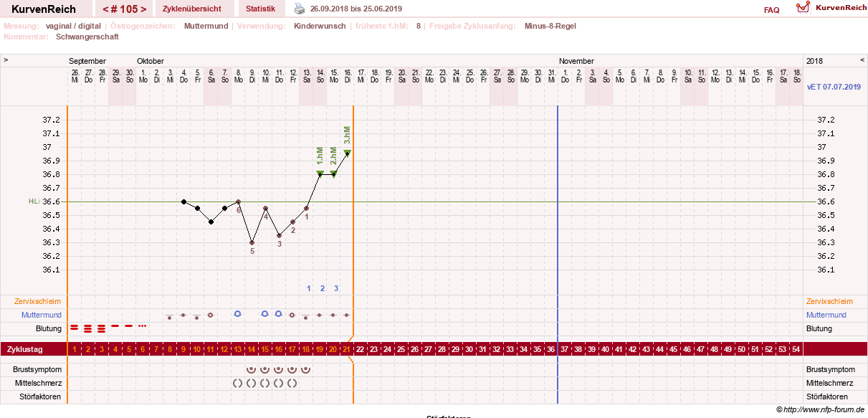Click the cycle number # 105
This screenshot has width=868, height=418.
point(125,9)
